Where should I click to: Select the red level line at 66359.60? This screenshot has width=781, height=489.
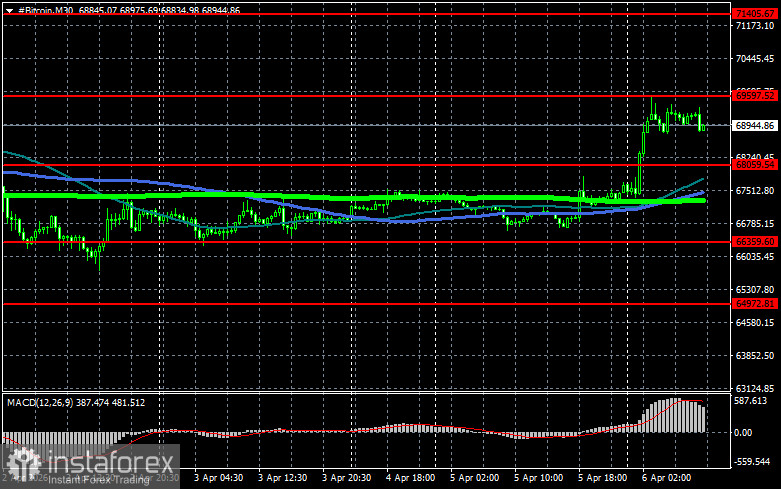[400, 241]
